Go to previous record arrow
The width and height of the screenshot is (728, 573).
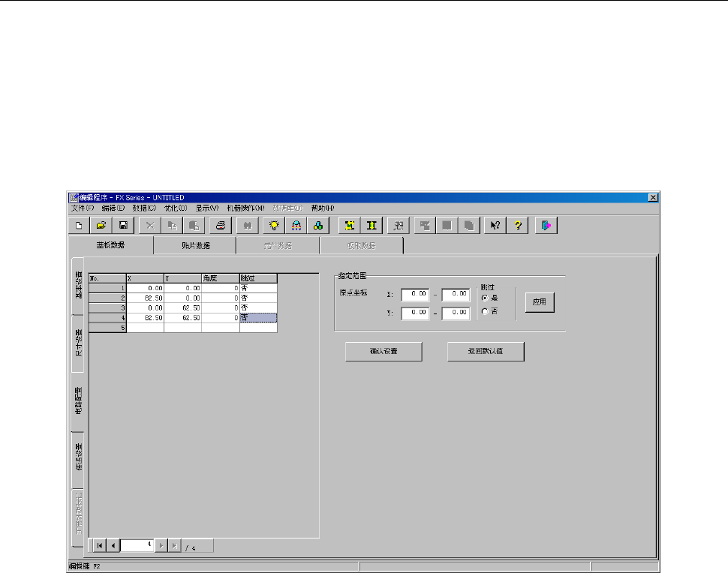point(113,546)
